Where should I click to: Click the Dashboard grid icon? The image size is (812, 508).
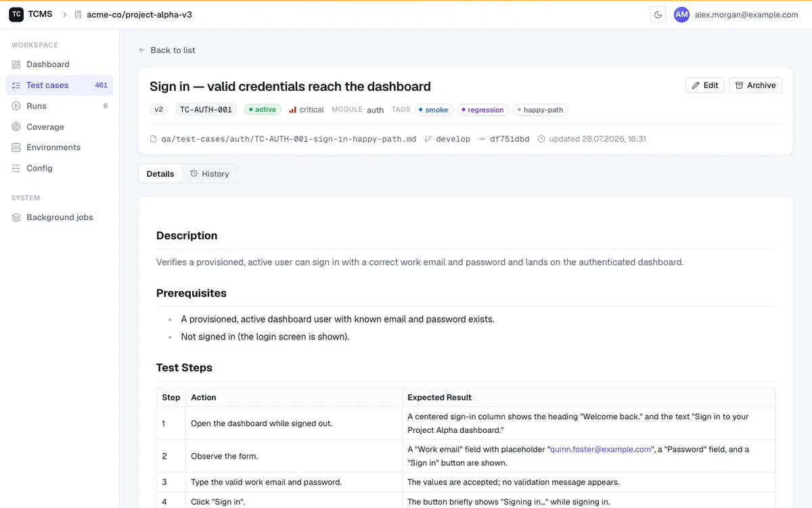(16, 64)
